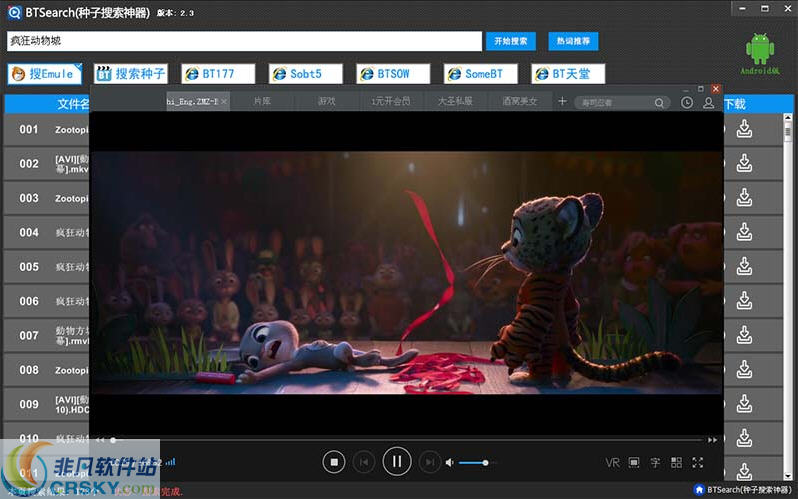Click the 开始搜索 button
798x499 pixels.
(511, 41)
